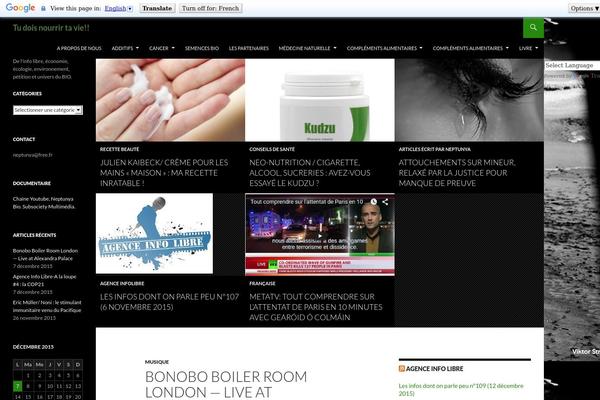Open the crying eye image thumbnail
The height and width of the screenshot is (400, 600).
470,100
